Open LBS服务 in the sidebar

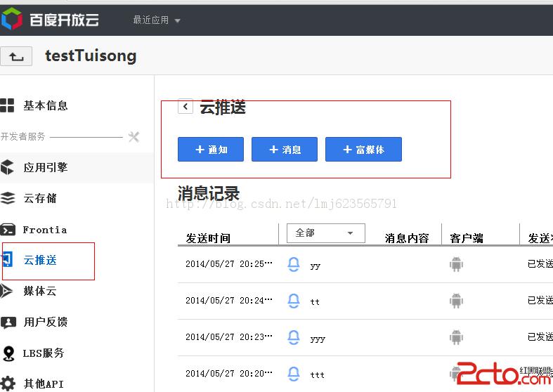[44, 353]
